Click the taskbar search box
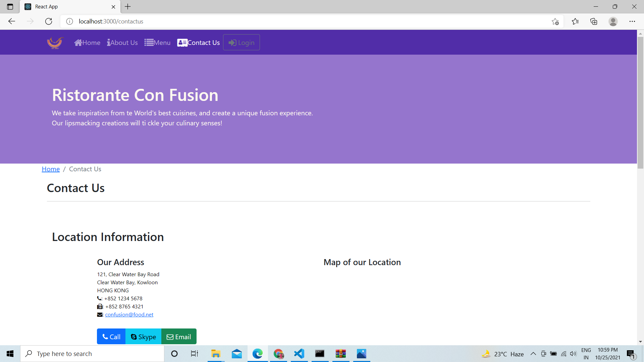This screenshot has height=362, width=644. 92,354
